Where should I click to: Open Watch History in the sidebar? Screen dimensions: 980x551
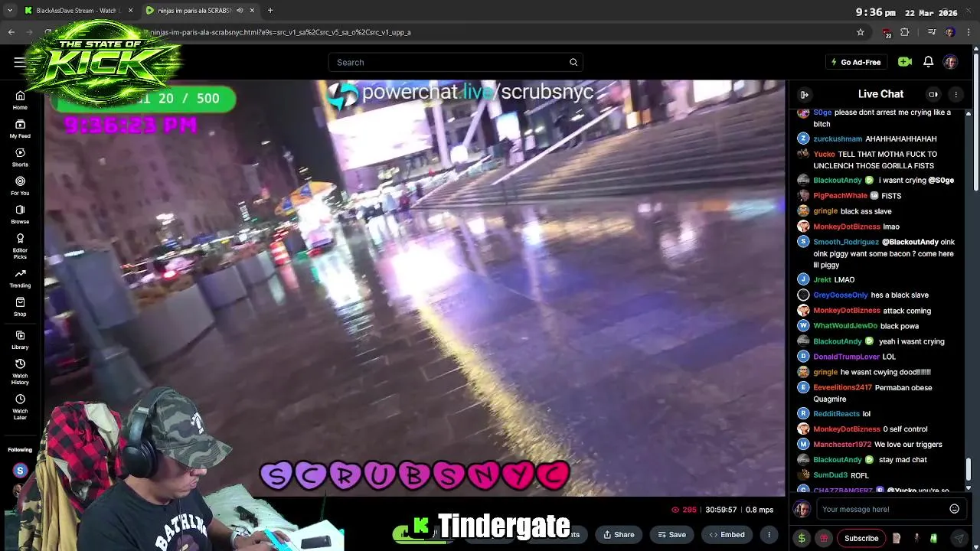pyautogui.click(x=20, y=371)
